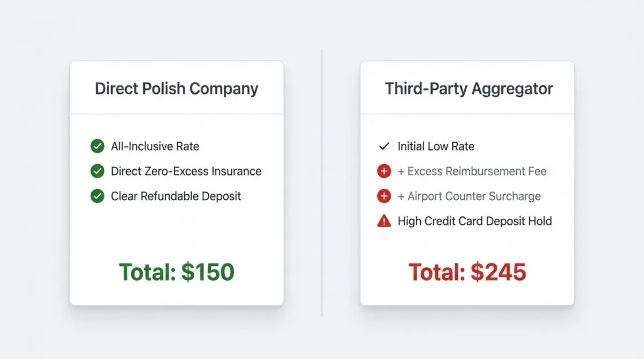Click the Clear Refundable Deposit text

point(176,196)
